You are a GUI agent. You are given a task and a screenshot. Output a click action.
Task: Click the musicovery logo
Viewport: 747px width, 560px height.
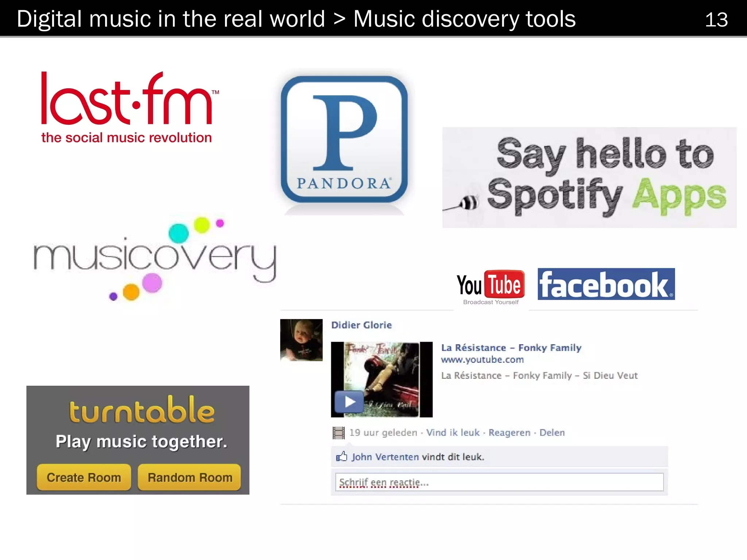pyautogui.click(x=155, y=258)
